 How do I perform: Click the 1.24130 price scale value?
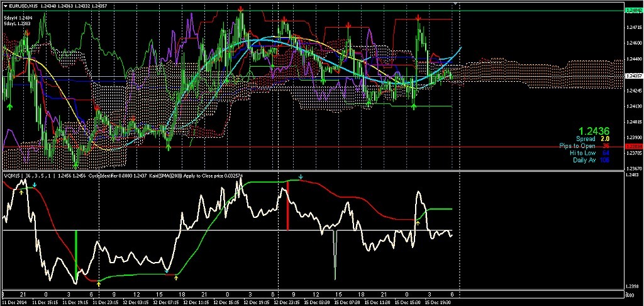click(x=634, y=106)
